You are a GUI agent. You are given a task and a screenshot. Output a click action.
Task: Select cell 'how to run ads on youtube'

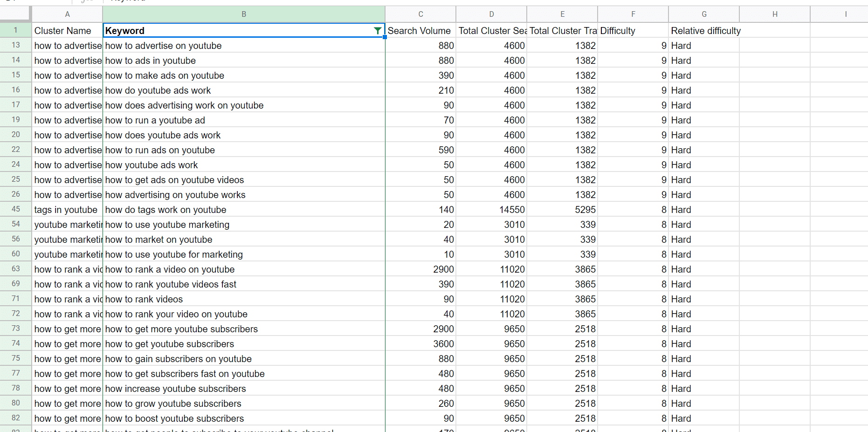pos(244,150)
